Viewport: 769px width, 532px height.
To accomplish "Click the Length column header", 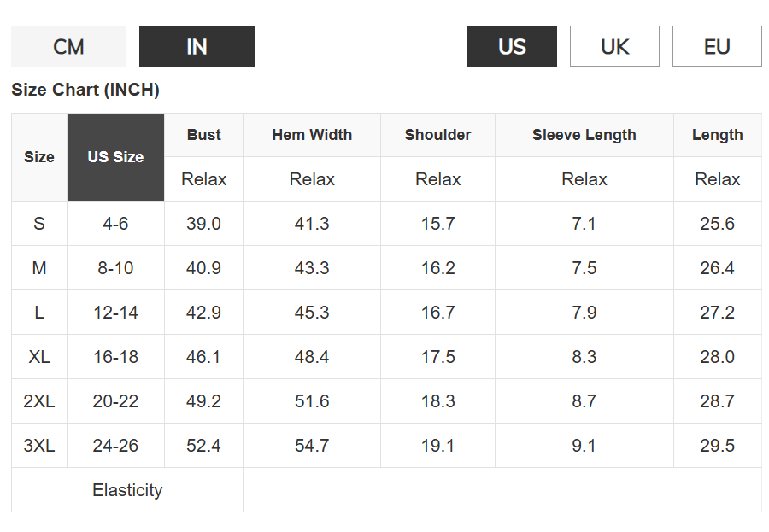I will [717, 135].
